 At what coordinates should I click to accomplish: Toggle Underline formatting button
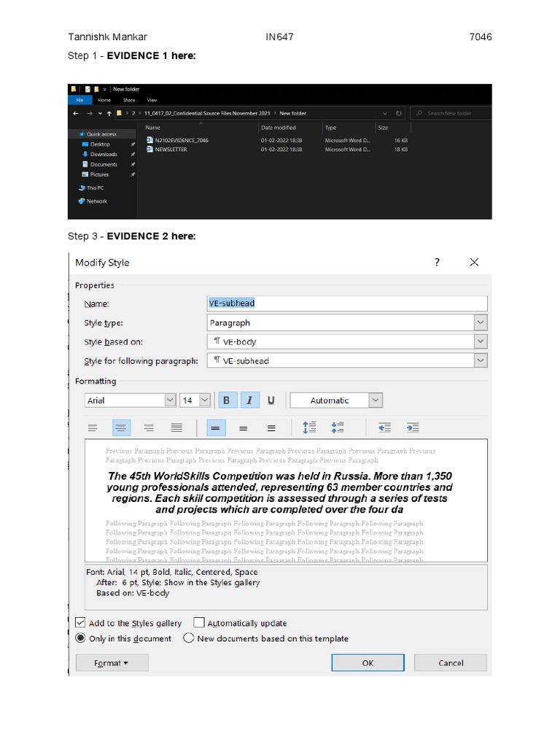(x=271, y=400)
